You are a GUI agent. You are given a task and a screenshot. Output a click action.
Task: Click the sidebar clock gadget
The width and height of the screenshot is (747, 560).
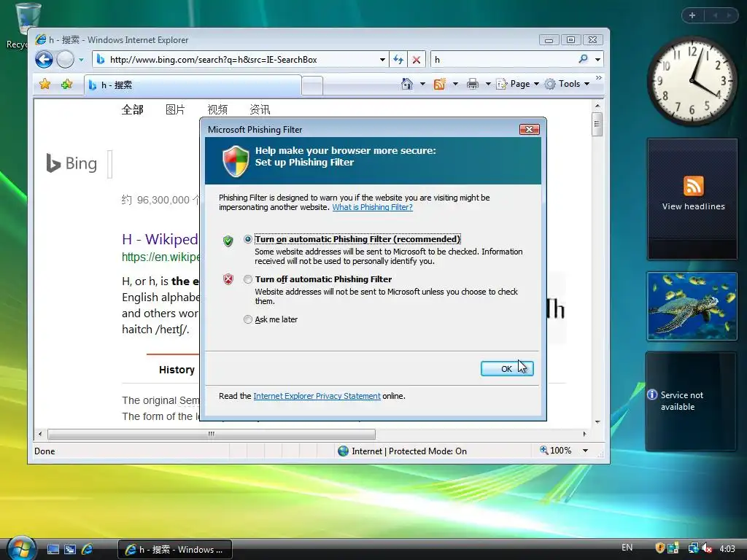(x=692, y=81)
